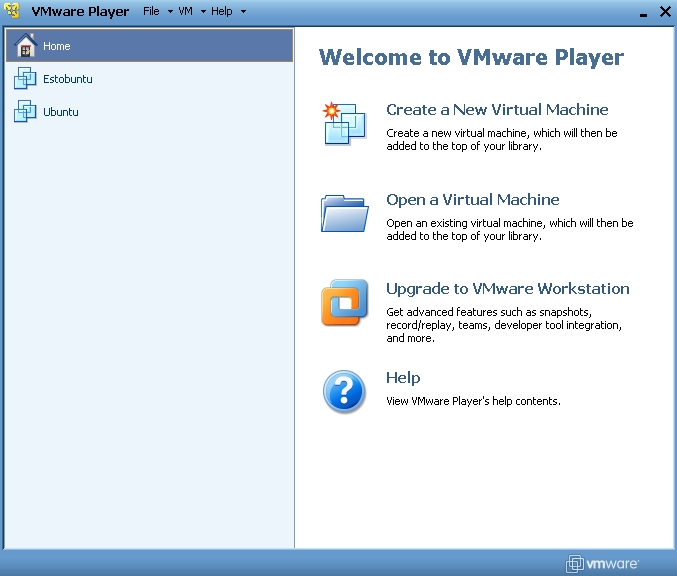Close the VMware Player window

(665, 12)
